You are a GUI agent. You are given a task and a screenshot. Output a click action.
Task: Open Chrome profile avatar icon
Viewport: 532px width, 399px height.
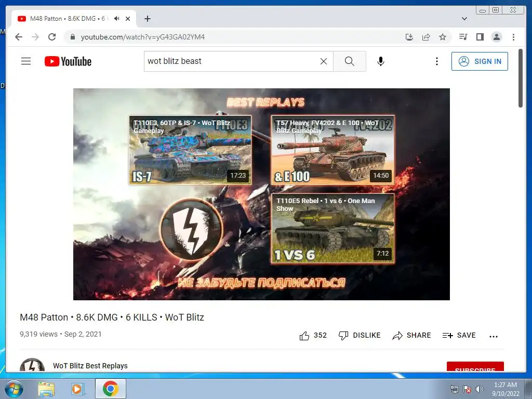coord(496,37)
